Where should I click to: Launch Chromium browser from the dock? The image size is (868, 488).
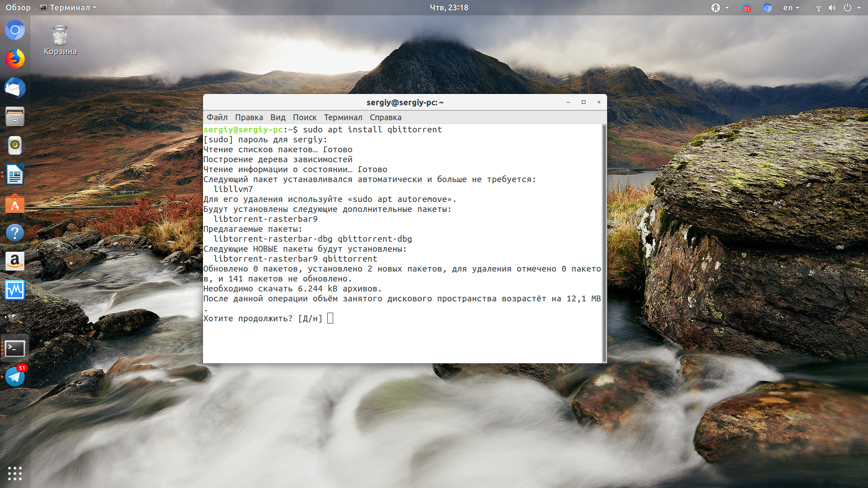click(x=15, y=30)
